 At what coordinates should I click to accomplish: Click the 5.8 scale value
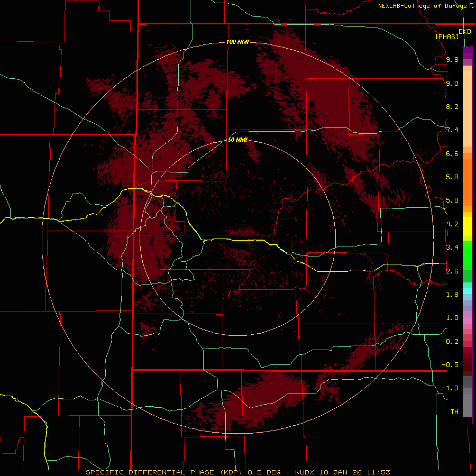[452, 177]
